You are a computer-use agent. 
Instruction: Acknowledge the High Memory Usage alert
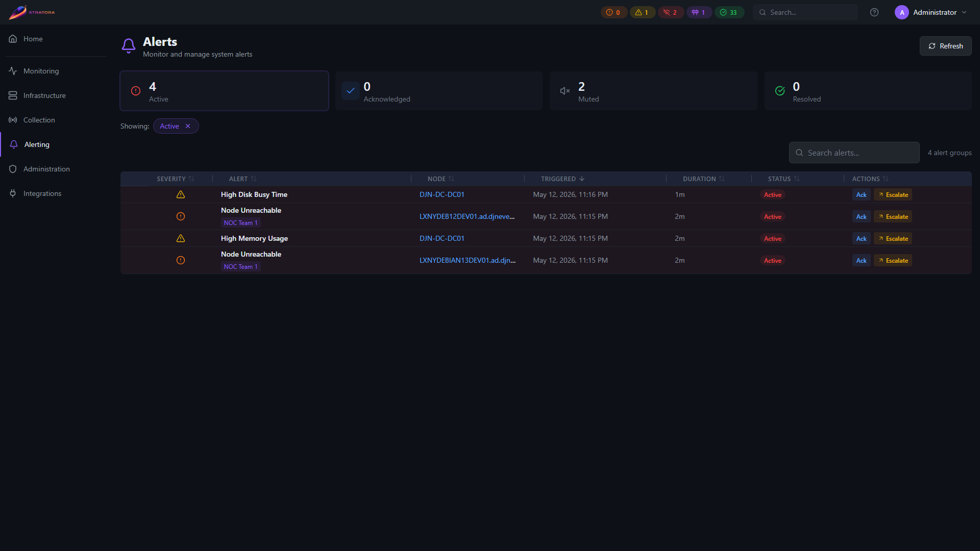(x=861, y=238)
